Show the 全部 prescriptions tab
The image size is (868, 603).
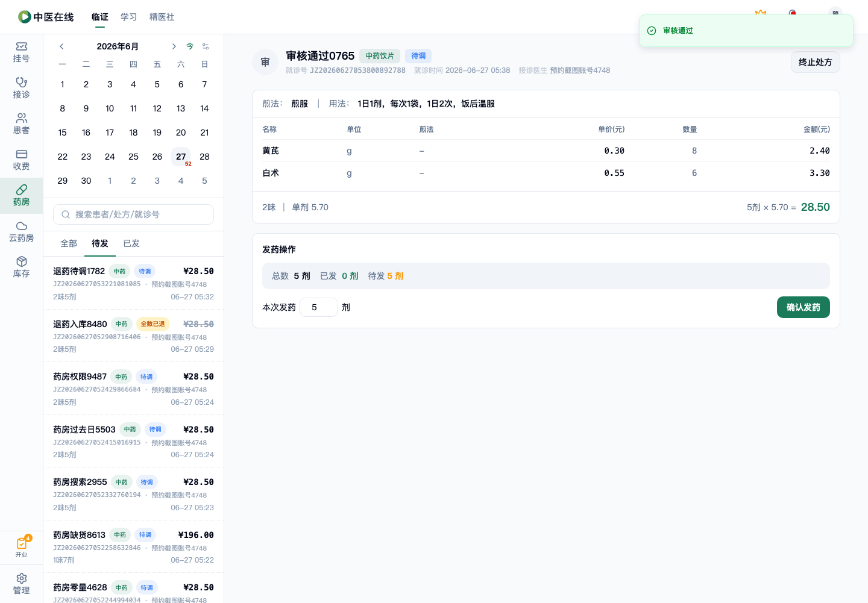(69, 243)
